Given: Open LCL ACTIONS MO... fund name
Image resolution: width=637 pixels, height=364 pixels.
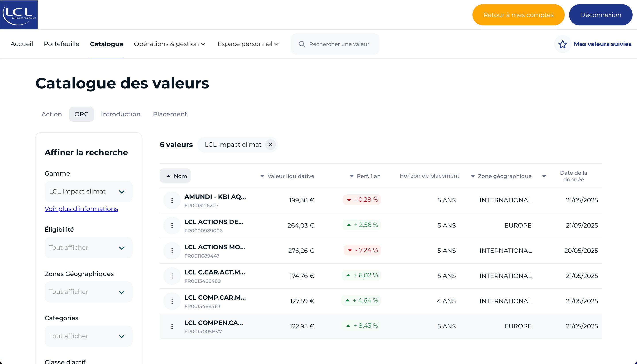Looking at the screenshot, I should point(215,247).
